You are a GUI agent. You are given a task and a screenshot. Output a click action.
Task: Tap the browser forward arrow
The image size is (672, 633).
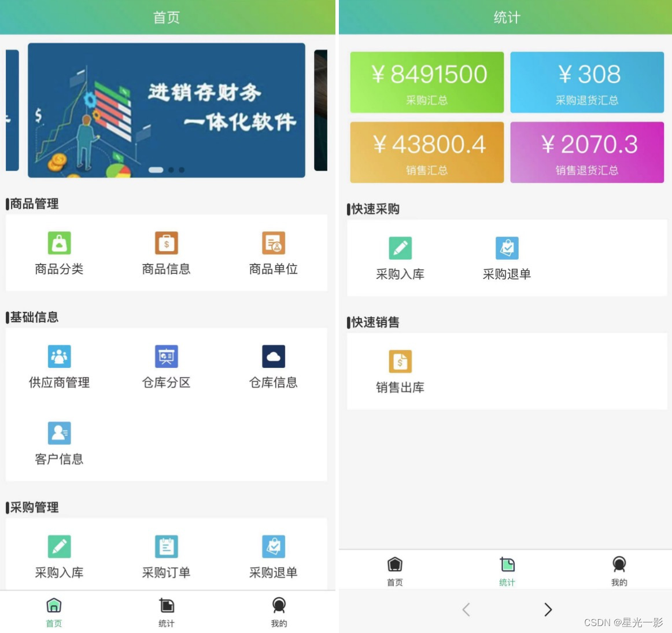point(548,609)
